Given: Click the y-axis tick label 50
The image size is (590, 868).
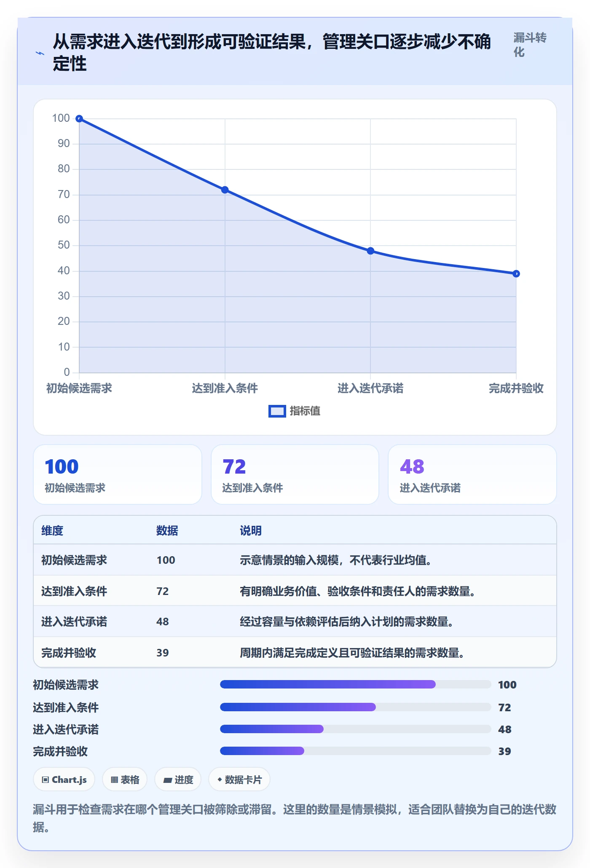Looking at the screenshot, I should pyautogui.click(x=64, y=245).
